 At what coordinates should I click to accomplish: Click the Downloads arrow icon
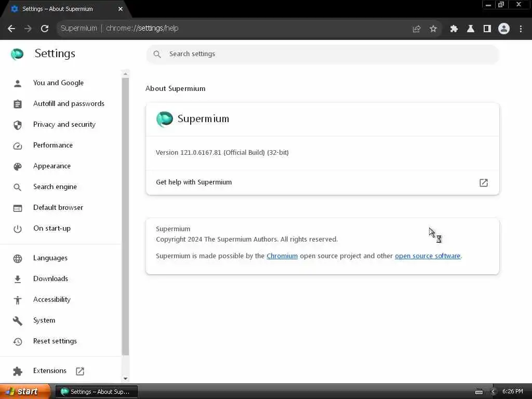click(x=18, y=279)
